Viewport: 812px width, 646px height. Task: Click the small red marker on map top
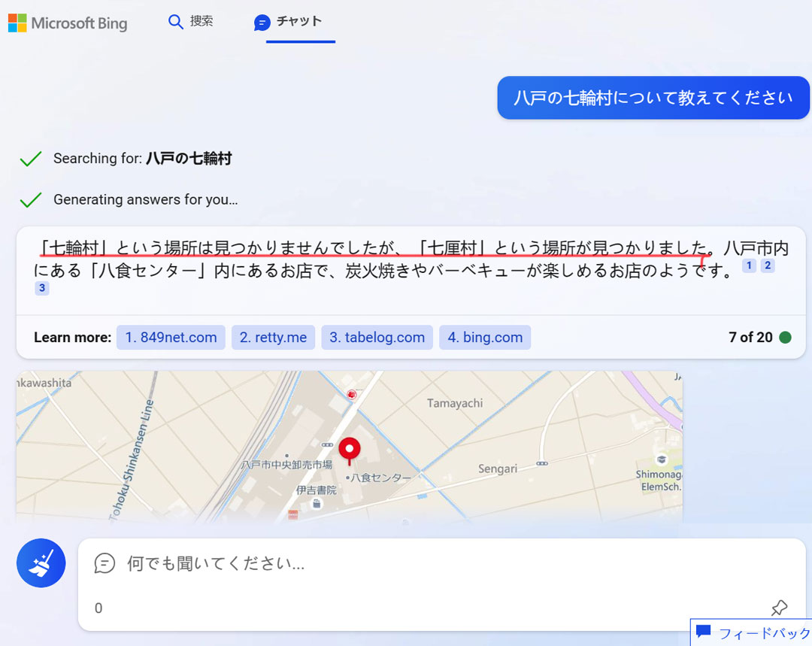click(352, 395)
